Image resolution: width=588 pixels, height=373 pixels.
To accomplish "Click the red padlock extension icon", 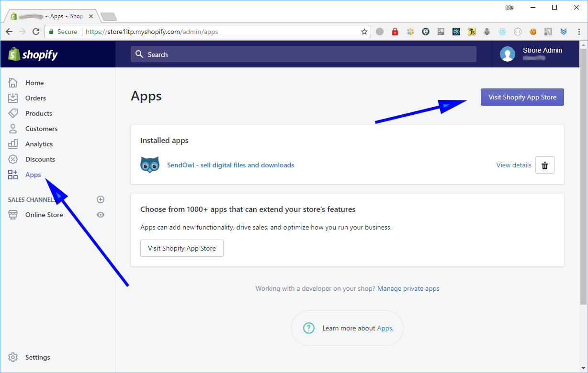I will [395, 32].
